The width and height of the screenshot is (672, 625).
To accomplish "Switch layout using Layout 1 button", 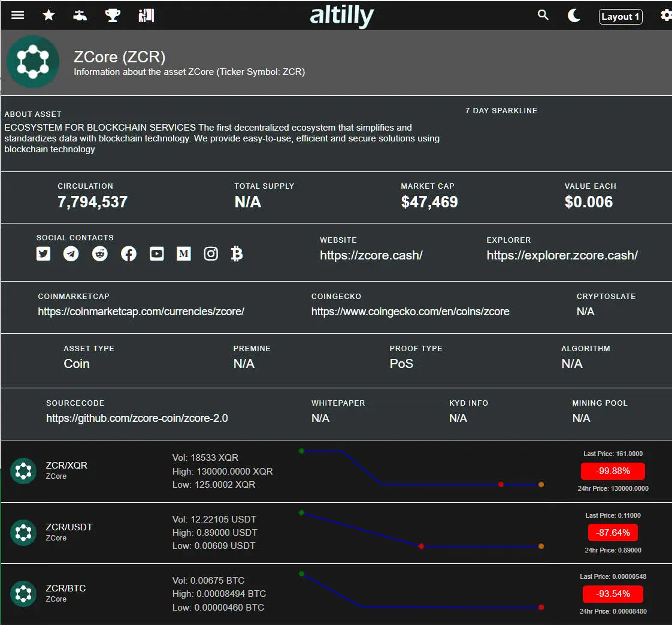I will 620,17.
